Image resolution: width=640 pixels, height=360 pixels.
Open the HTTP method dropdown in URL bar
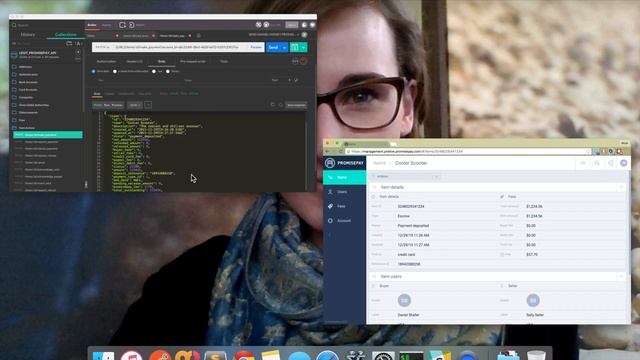(102, 47)
